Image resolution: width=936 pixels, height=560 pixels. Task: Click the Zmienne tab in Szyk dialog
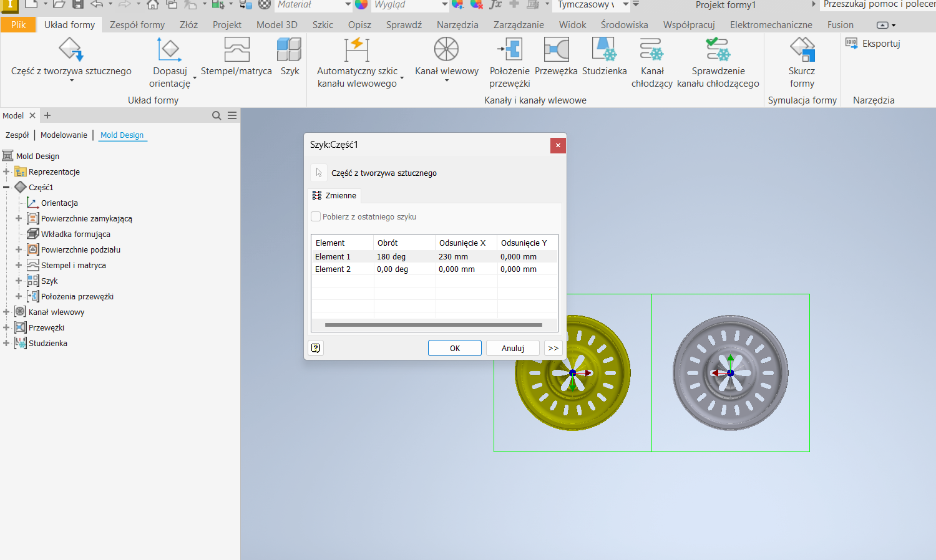click(334, 195)
